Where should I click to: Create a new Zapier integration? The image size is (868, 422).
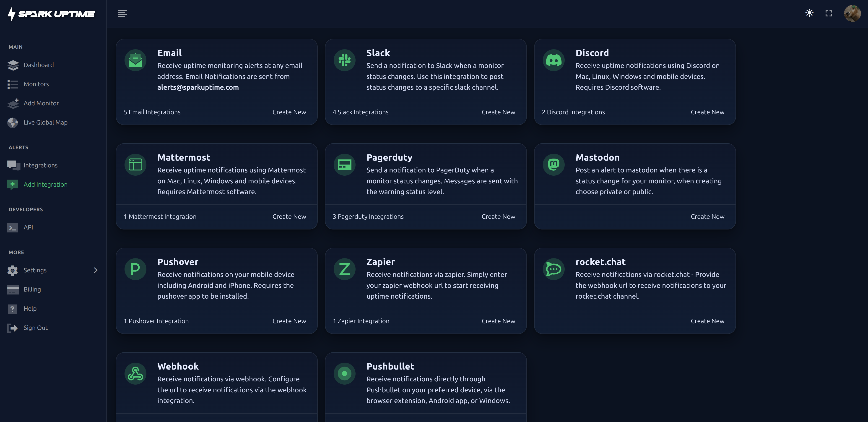click(498, 321)
